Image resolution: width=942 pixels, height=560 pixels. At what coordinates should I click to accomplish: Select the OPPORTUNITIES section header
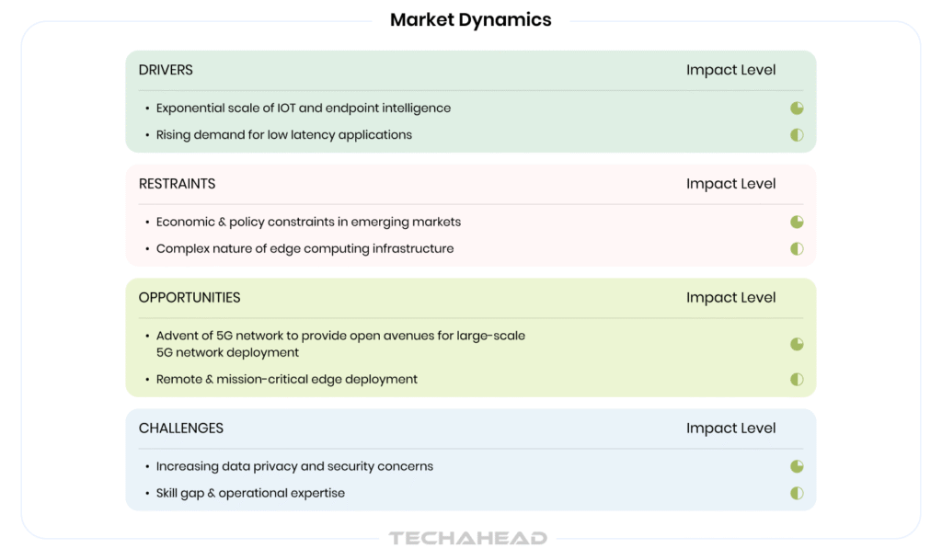[x=190, y=298]
